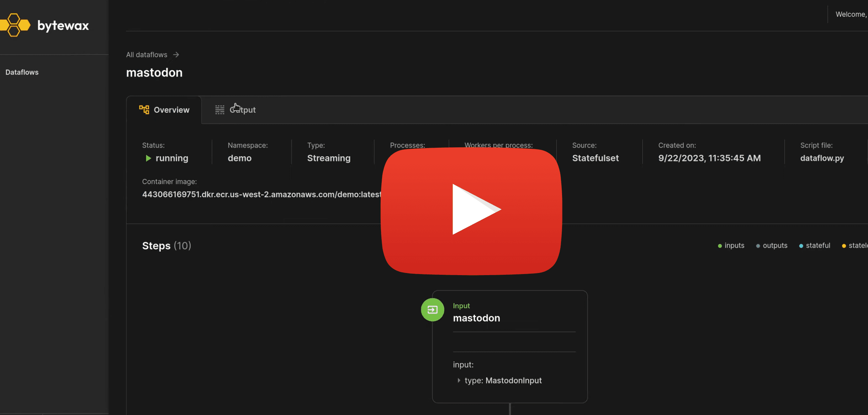This screenshot has height=415, width=868.
Task: Click the Overview tab flowchart icon
Action: [x=144, y=110]
